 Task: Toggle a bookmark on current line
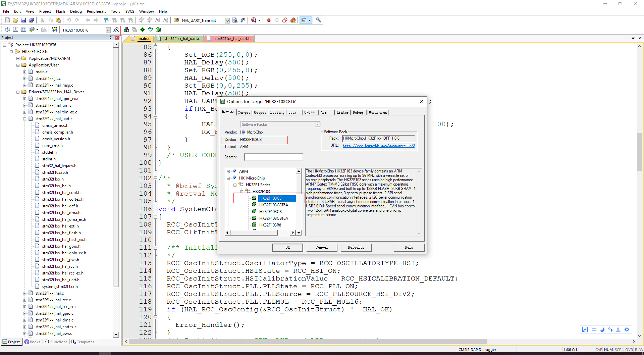[106, 20]
